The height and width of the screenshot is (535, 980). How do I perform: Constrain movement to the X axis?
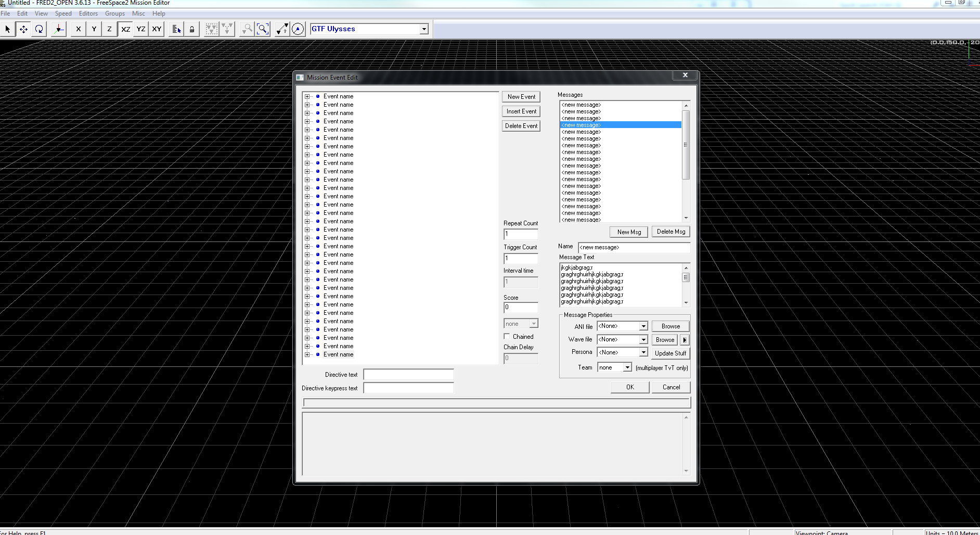[79, 29]
